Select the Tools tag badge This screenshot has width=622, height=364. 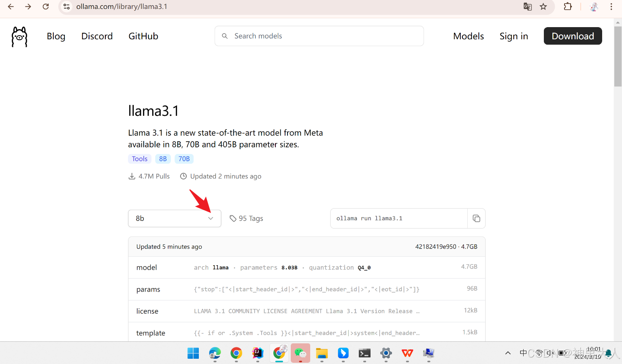point(140,159)
